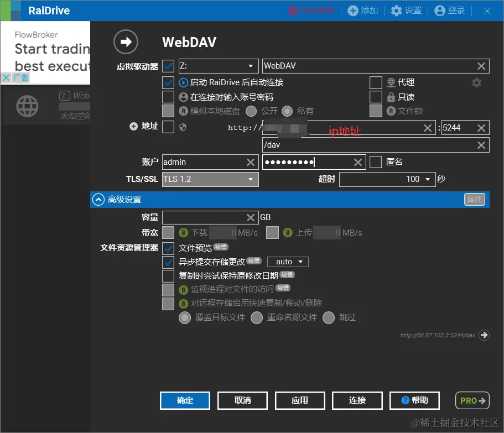Toggle 监视进程对文件的访问 checkbox

point(168,290)
